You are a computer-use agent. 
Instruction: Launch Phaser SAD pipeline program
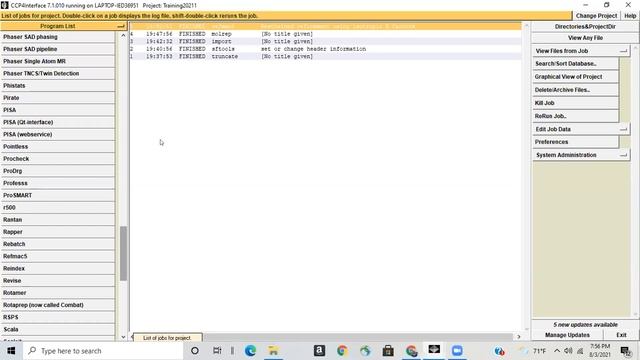(x=58, y=49)
